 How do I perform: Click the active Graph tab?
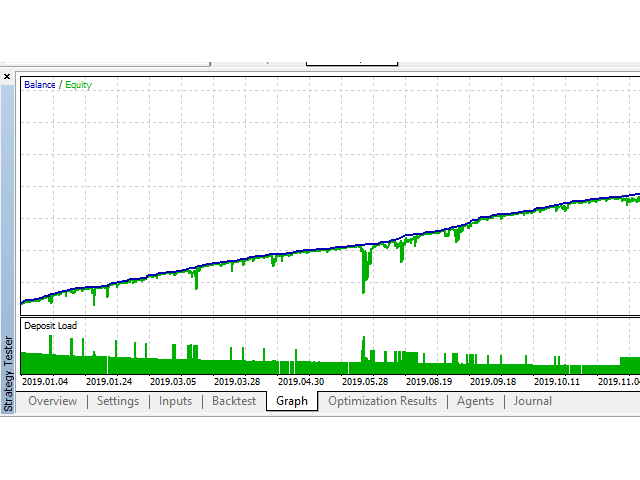tap(292, 401)
